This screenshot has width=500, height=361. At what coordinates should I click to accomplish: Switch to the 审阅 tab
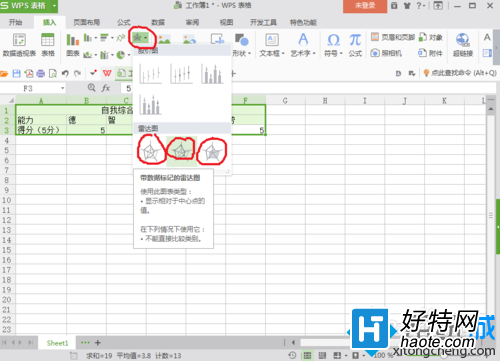(x=192, y=22)
